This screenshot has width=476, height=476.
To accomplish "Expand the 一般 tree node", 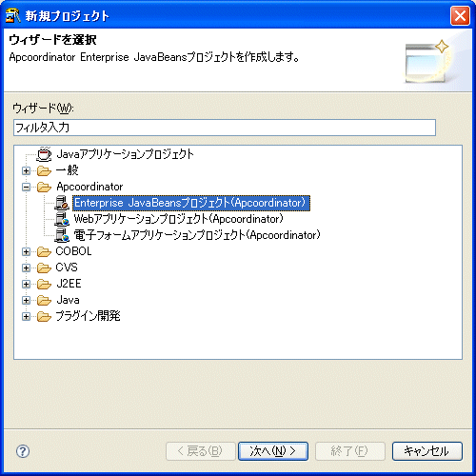I will [27, 171].
